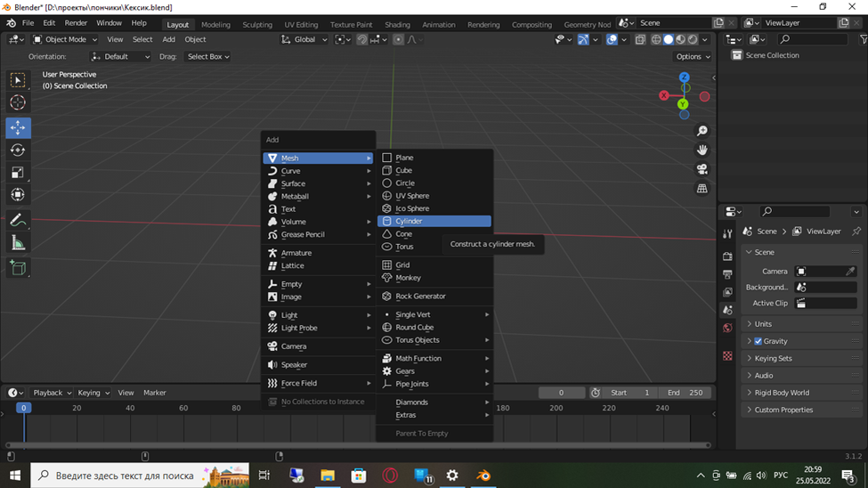Open the Select Box drag dropdown
The image size is (868, 488).
(207, 56)
